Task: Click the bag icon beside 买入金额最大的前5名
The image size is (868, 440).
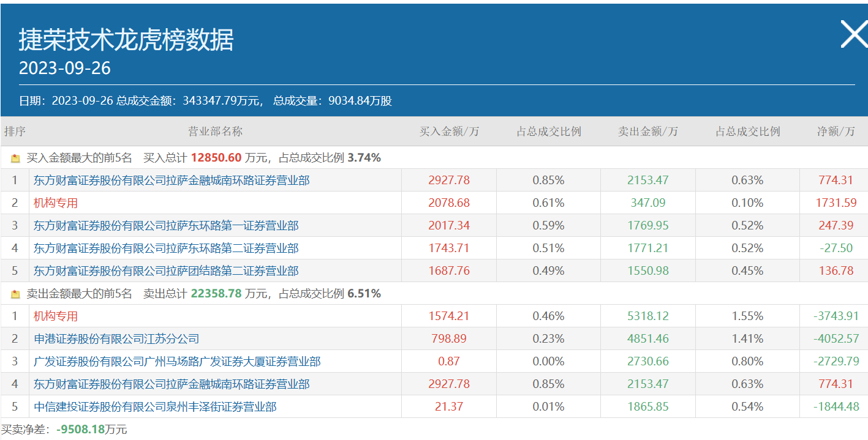Action: click(15, 158)
